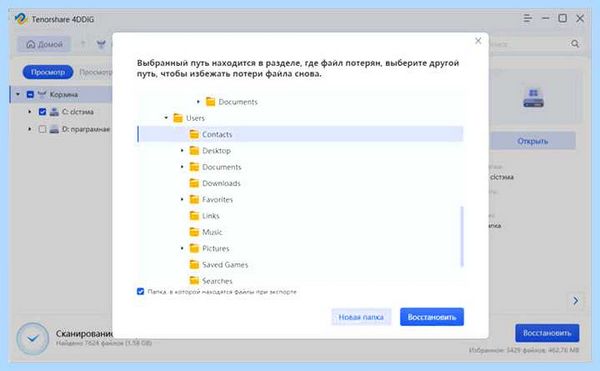Click the Новая папка button
The width and height of the screenshot is (600, 371).
click(x=361, y=317)
